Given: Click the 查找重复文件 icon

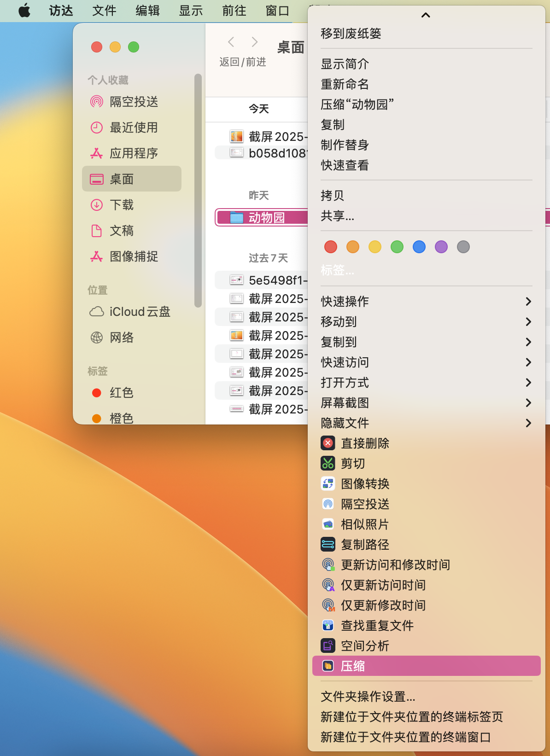Looking at the screenshot, I should tap(328, 626).
